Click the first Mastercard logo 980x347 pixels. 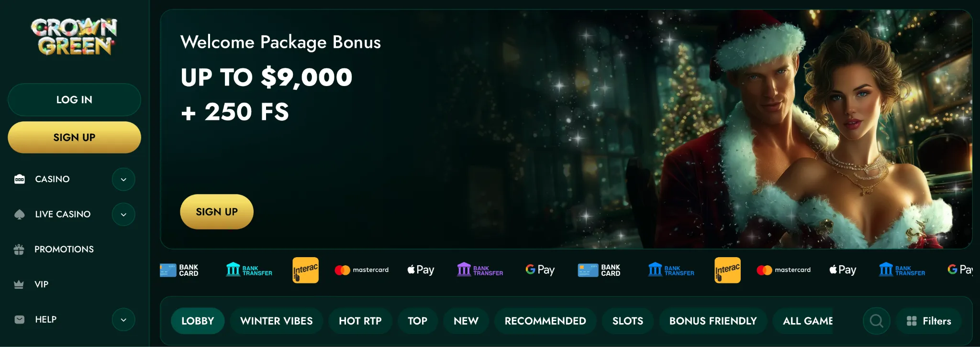point(362,270)
